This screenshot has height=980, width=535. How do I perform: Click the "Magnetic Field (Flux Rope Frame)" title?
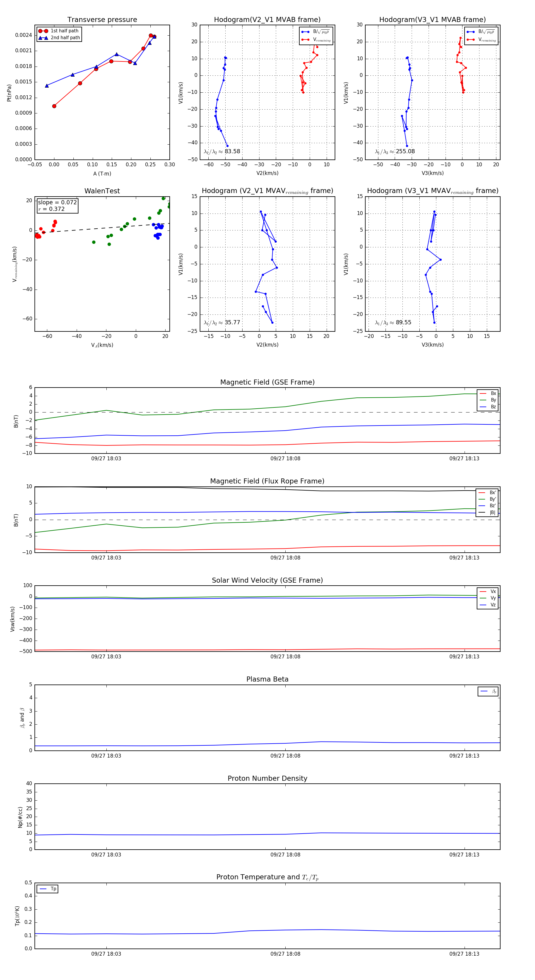point(267,481)
